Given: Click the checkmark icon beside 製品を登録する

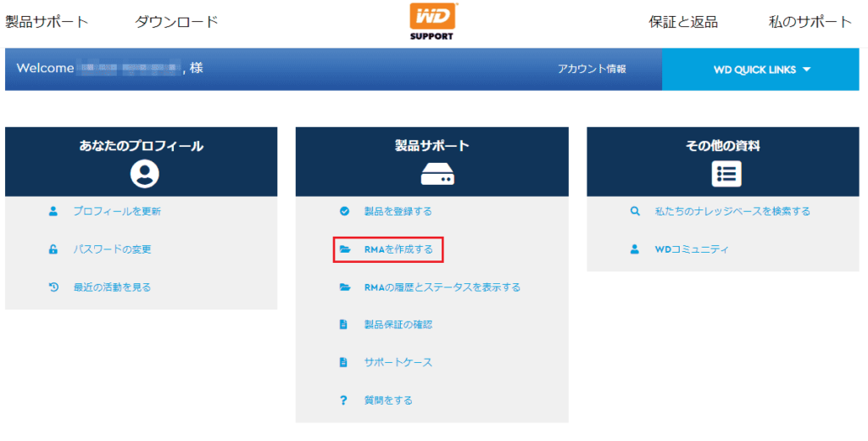Looking at the screenshot, I should [344, 211].
